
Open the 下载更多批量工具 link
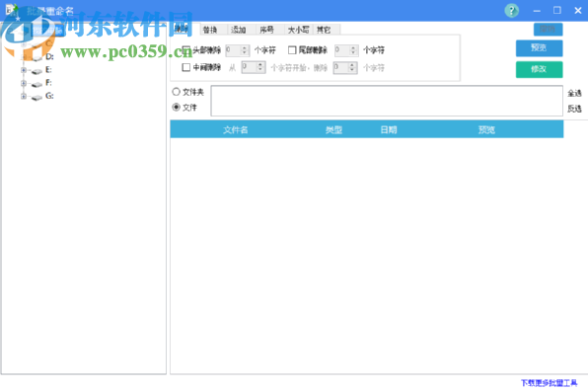point(549,383)
